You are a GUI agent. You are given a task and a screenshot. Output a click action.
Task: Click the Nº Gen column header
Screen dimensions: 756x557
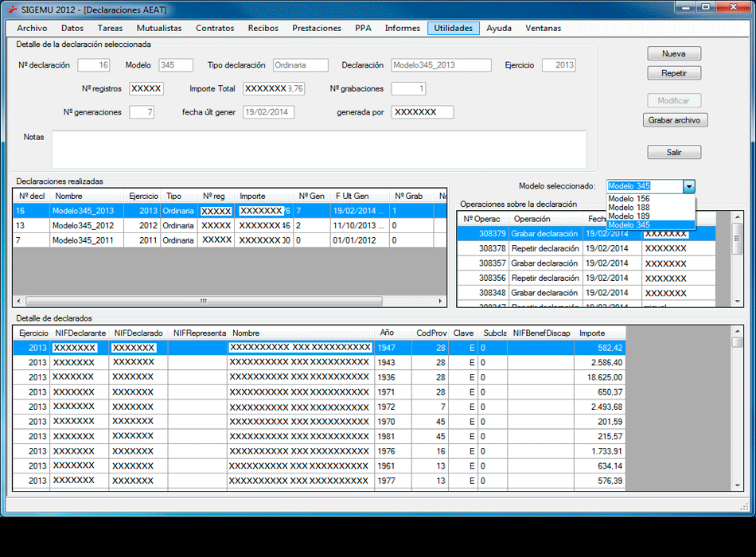tap(311, 197)
